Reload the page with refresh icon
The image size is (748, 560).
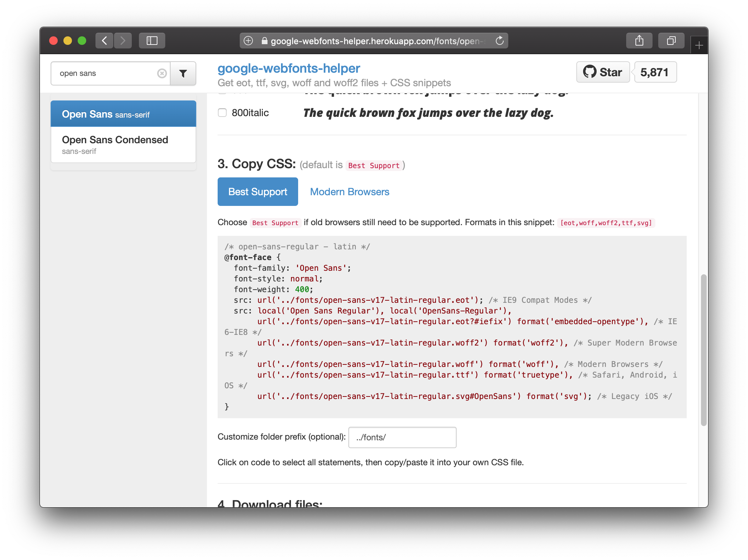(x=500, y=41)
